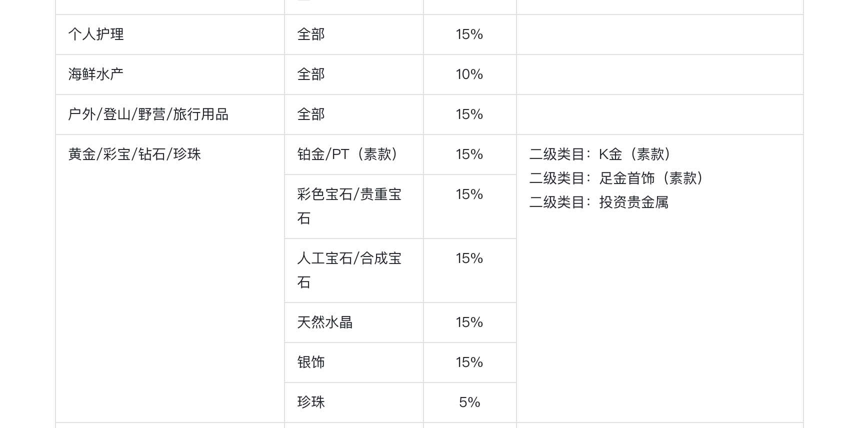Select the 黄金/彩宝/钻石/珍珠 category cell
Image resolution: width=868 pixels, height=428 pixels.
170,278
